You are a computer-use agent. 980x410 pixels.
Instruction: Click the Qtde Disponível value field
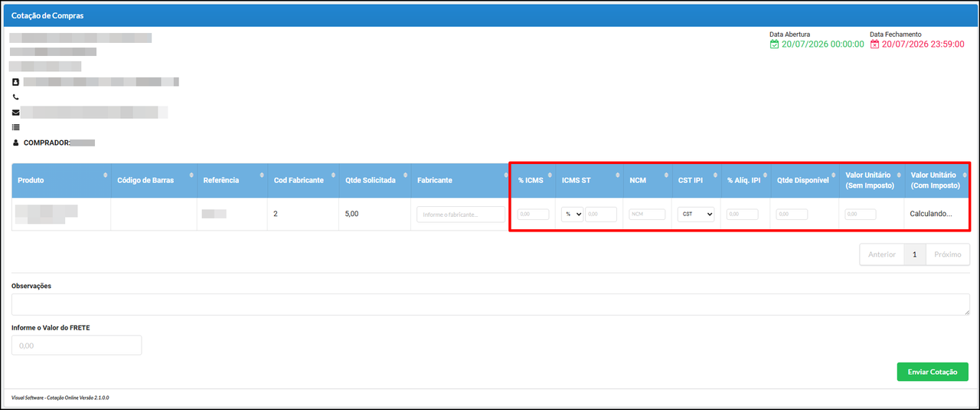click(x=792, y=215)
